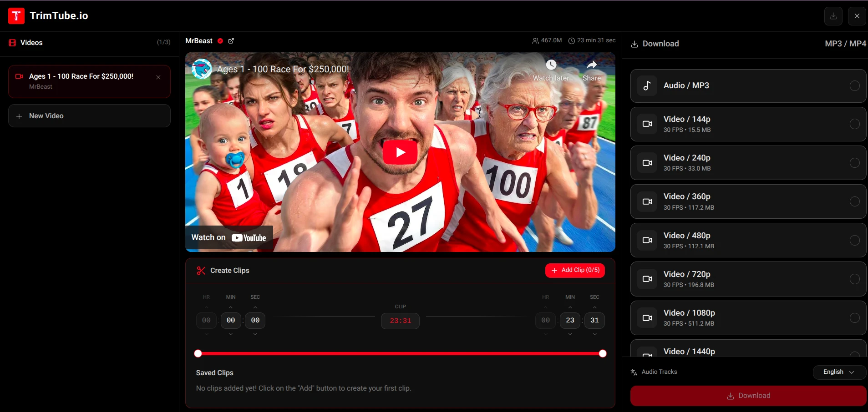Click the Add Clip (0/5) button
The image size is (868, 412).
coord(575,270)
